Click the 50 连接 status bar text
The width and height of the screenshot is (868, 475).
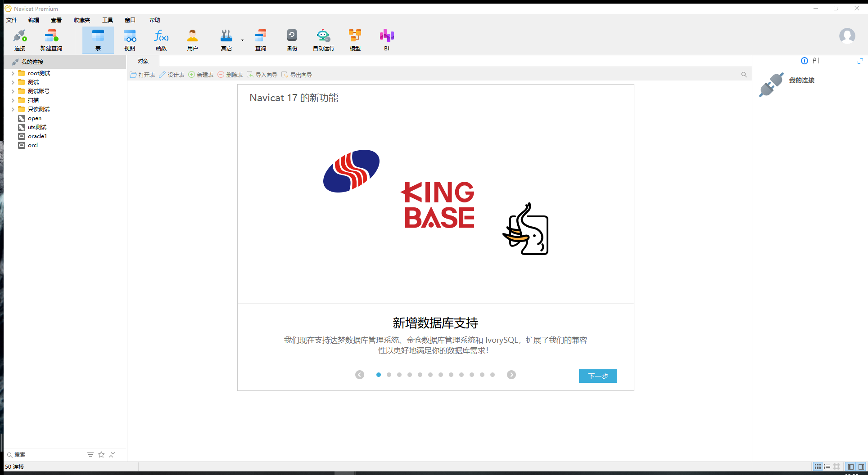14,467
